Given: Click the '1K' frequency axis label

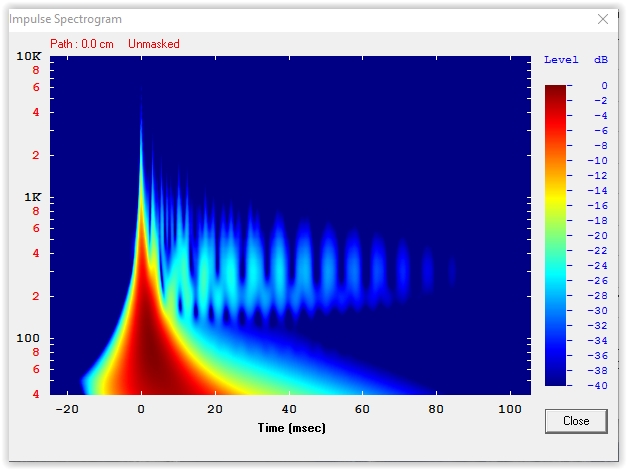Looking at the screenshot, I should 32,197.
